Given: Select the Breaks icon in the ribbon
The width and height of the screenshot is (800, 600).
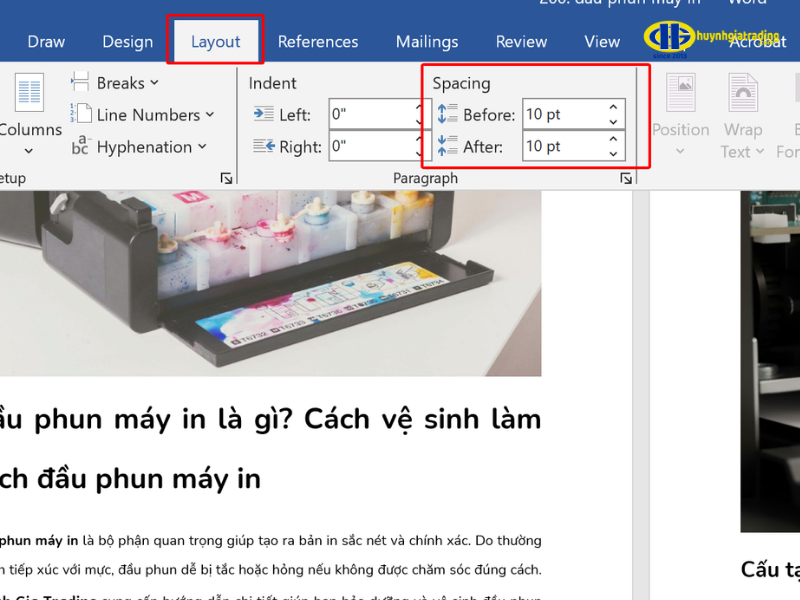Looking at the screenshot, I should 81,82.
